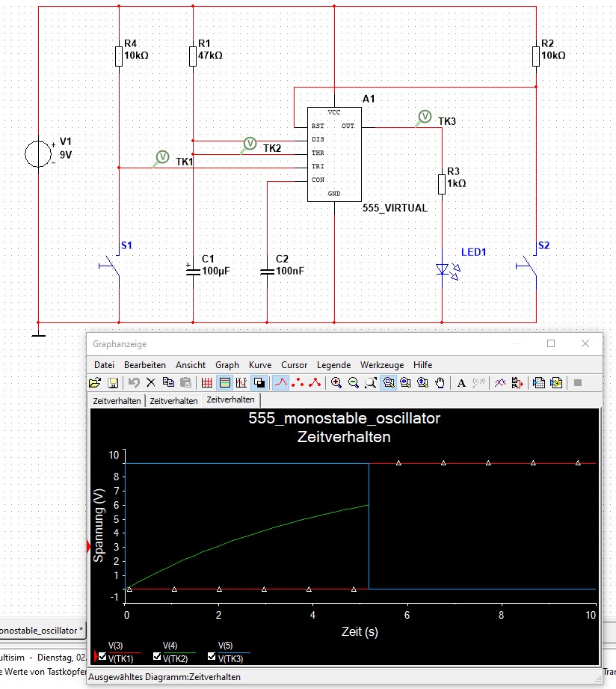Viewport: 616px width, 689px height.
Task: Select the show lines and symbols icon
Action: pos(315,383)
